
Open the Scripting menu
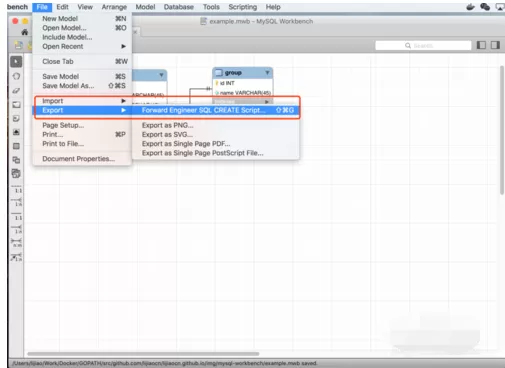click(243, 7)
